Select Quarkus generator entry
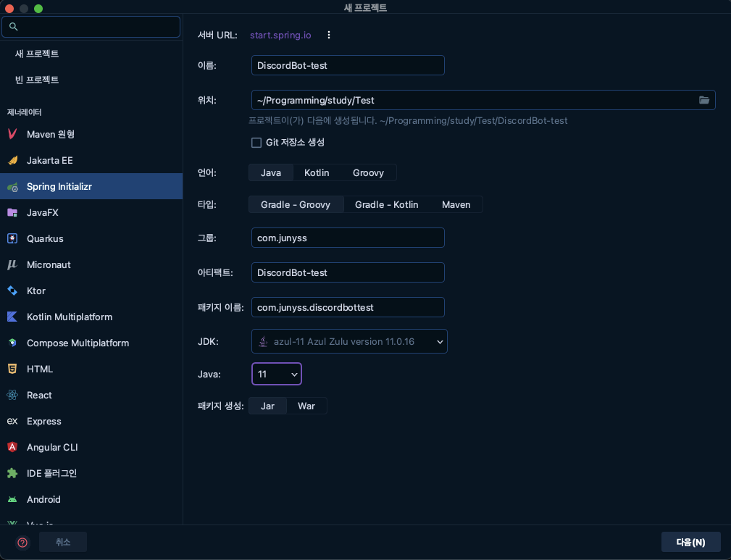Screen dimensions: 731x560 point(91,239)
